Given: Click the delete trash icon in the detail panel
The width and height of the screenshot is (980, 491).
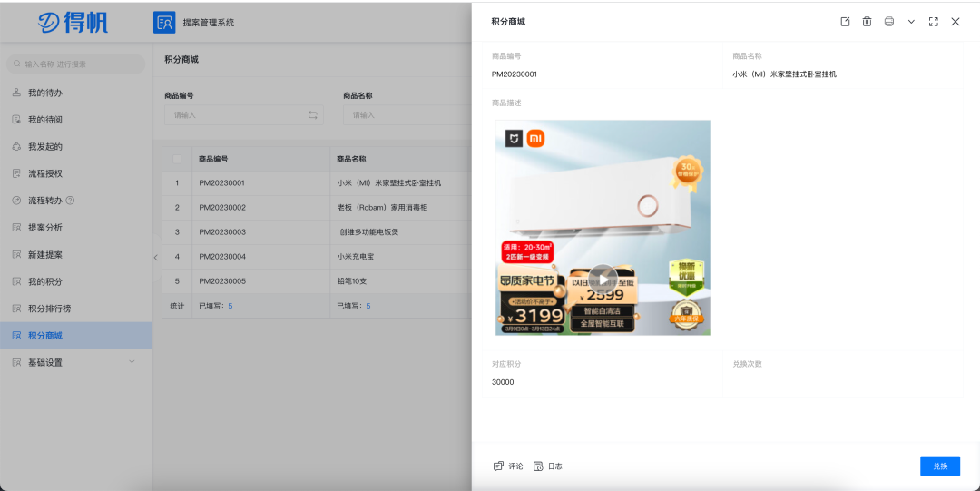Looking at the screenshot, I should [x=867, y=22].
